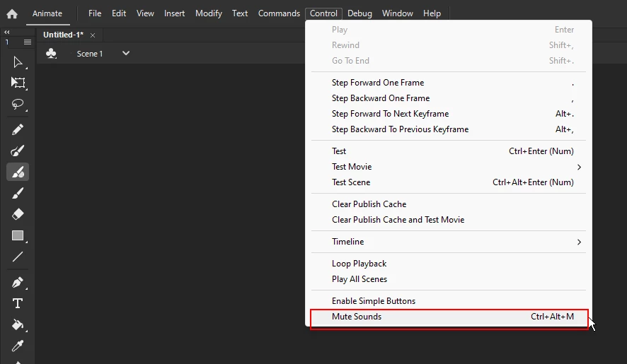The width and height of the screenshot is (627, 364).
Task: Open the Window menu
Action: pos(398,13)
